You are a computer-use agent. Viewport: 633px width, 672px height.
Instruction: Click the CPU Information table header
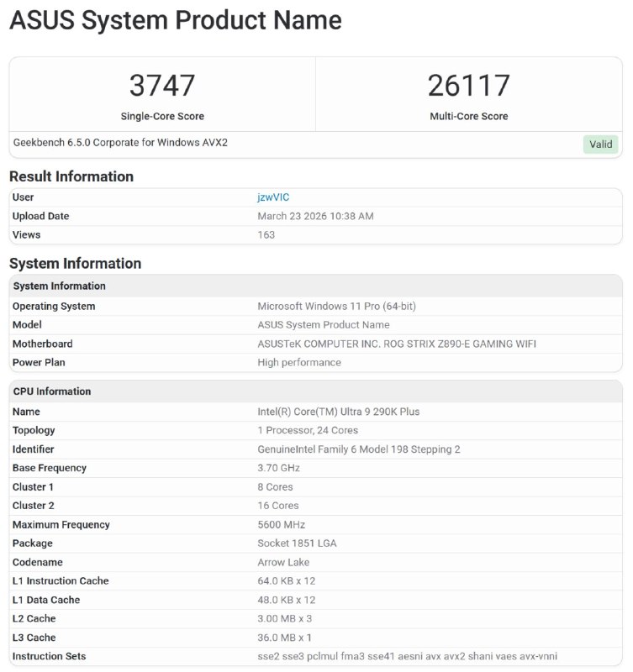point(52,391)
